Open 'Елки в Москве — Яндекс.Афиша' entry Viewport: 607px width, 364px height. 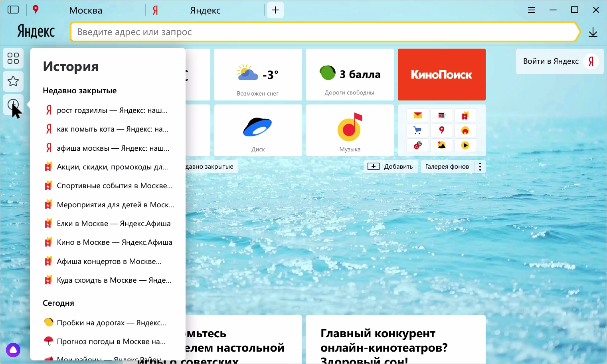tap(108, 224)
